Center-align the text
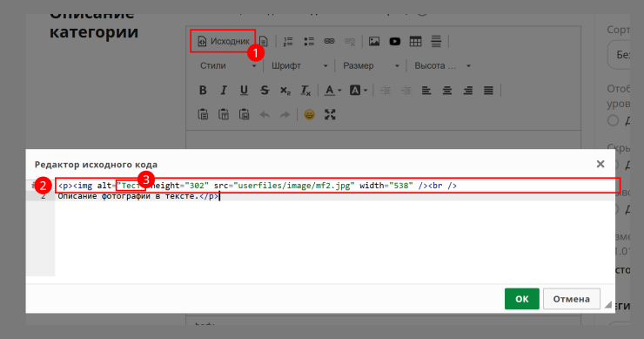Viewport: 644px width, 339px height. [x=446, y=90]
